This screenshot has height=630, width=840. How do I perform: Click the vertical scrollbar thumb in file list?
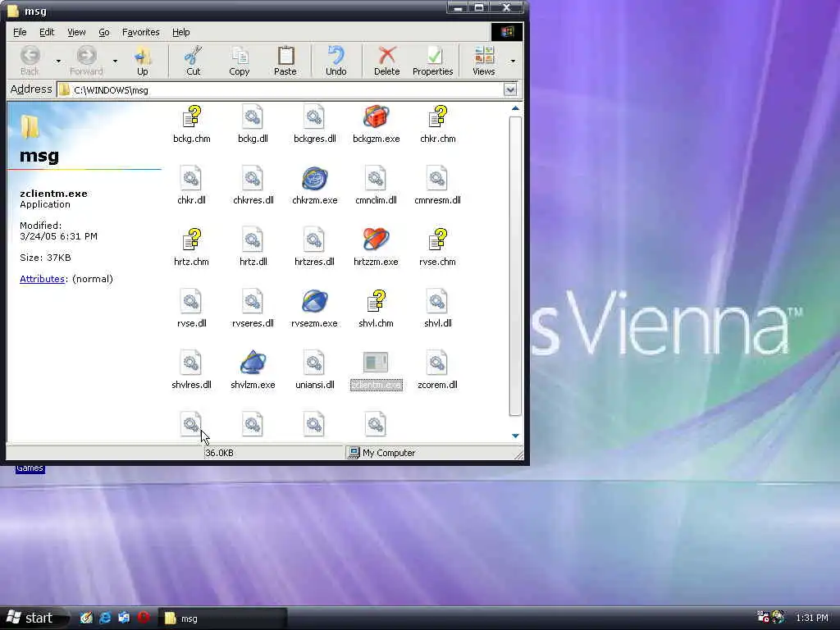click(x=515, y=266)
